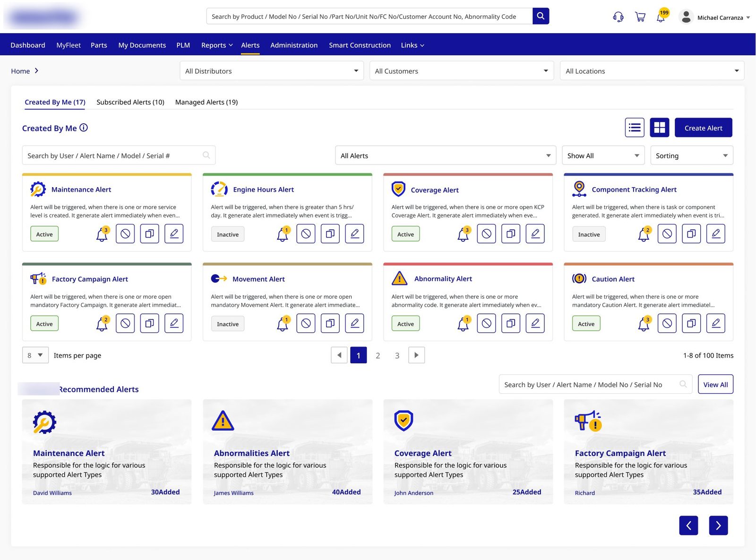Screen dimensions: 756x560
Task: Expand the All Alerts filter dropdown
Action: coord(446,155)
